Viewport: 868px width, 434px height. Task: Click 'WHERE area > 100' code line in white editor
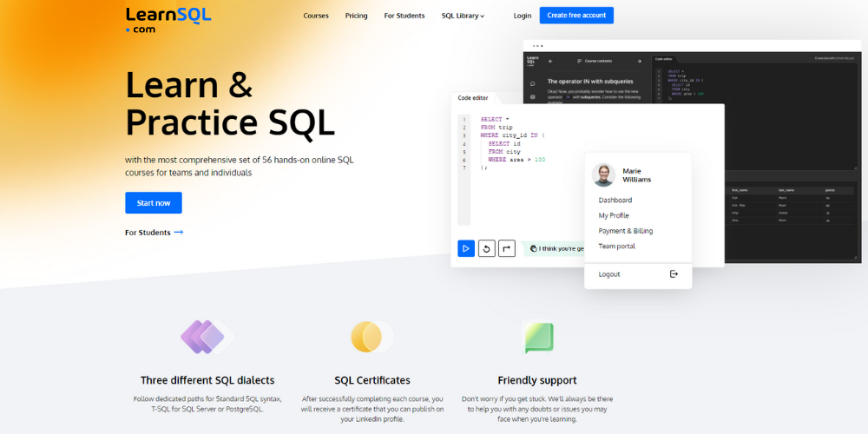point(516,160)
